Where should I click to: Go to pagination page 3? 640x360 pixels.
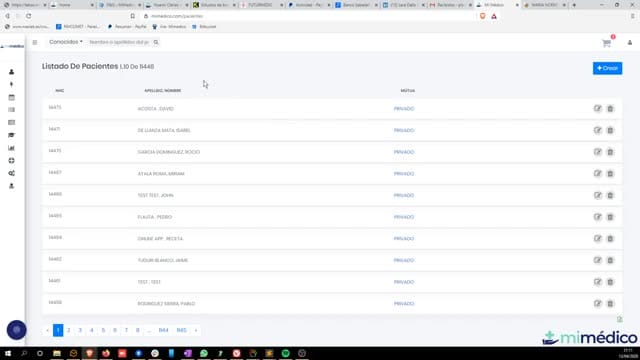pos(80,330)
